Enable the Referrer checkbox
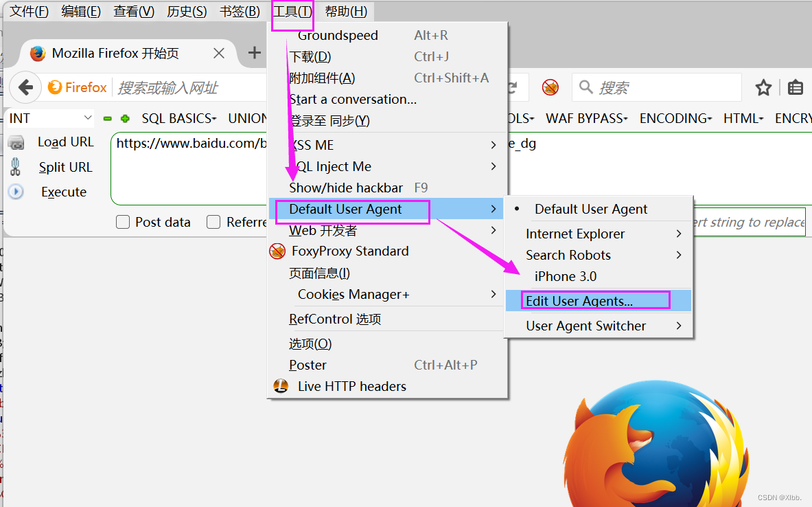 [x=213, y=222]
